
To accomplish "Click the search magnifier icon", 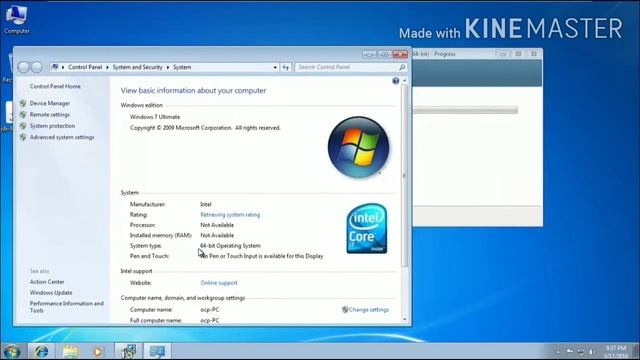I will (x=402, y=67).
